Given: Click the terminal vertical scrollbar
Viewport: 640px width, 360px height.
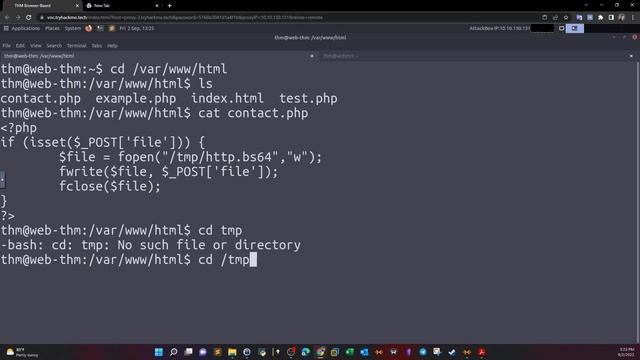Looking at the screenshot, I should (x=638, y=202).
